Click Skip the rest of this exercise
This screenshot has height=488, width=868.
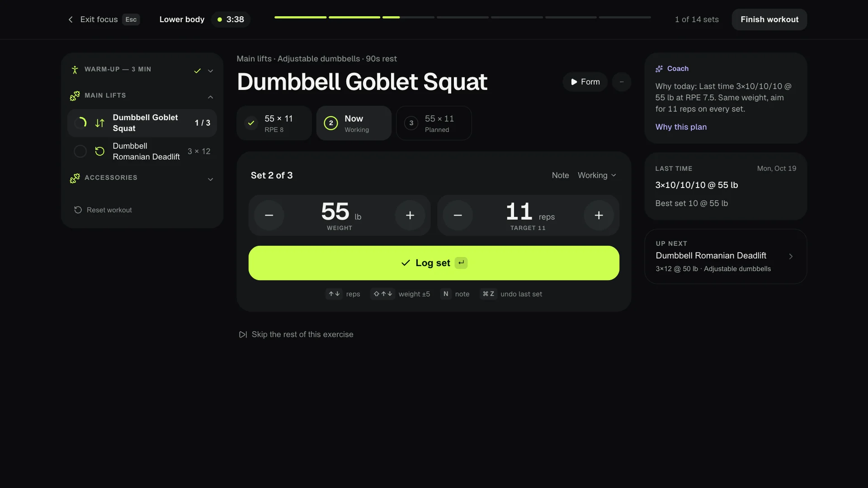296,334
